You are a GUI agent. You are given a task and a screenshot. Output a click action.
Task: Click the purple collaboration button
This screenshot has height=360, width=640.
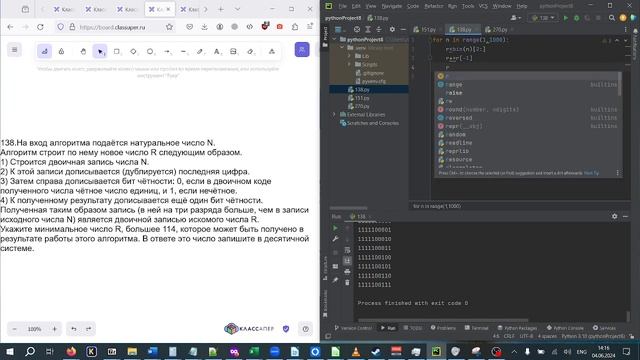click(302, 50)
